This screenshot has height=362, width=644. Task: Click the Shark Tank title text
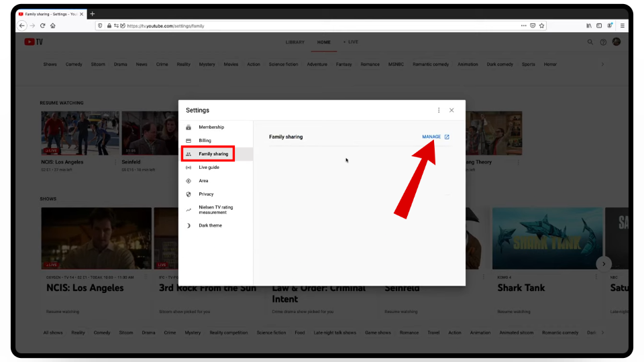pos(521,288)
